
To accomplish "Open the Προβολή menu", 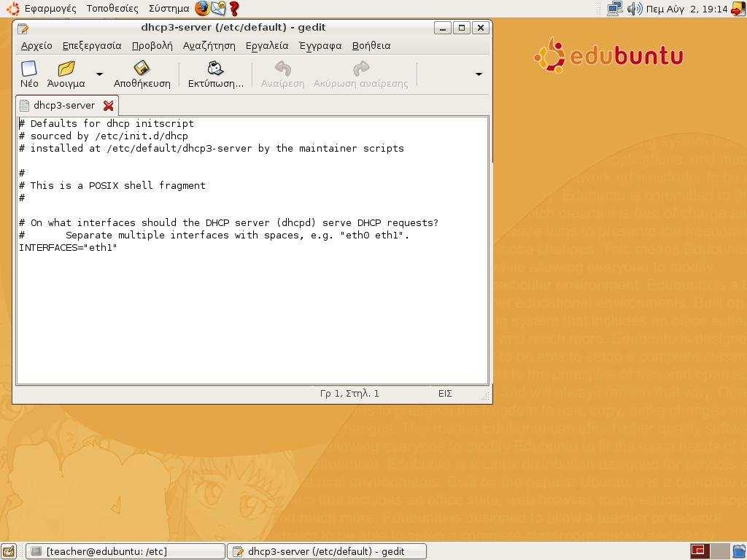I will coord(152,46).
